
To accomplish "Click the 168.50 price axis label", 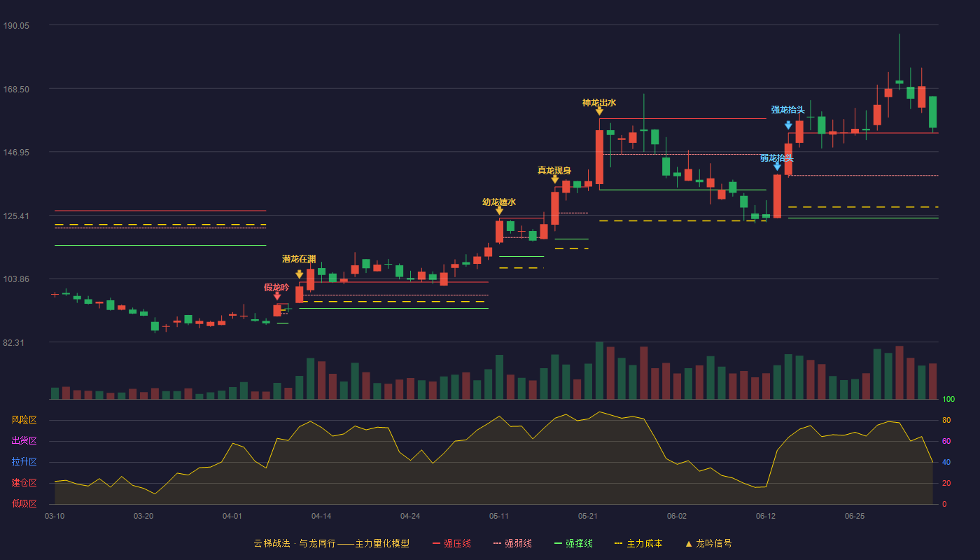I will tap(16, 90).
